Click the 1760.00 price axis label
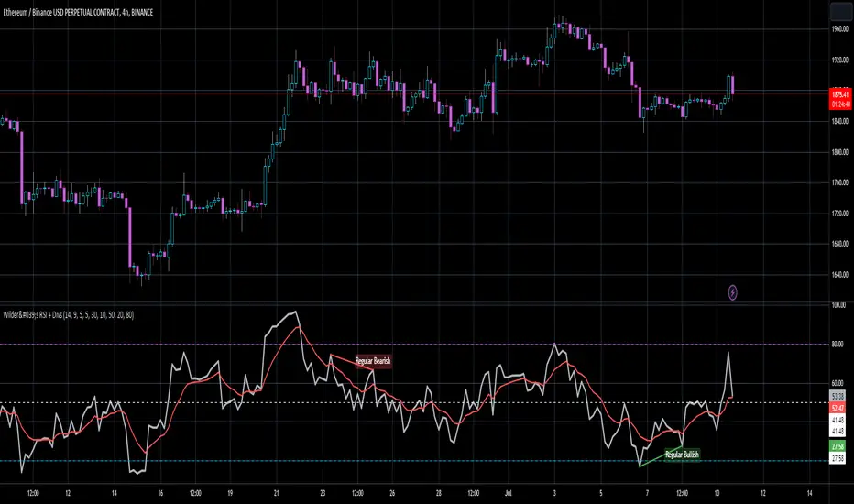The height and width of the screenshot is (504, 854). point(840,182)
